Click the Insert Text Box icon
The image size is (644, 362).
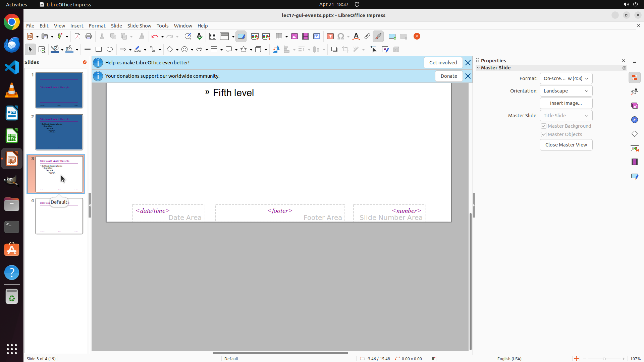[330, 37]
